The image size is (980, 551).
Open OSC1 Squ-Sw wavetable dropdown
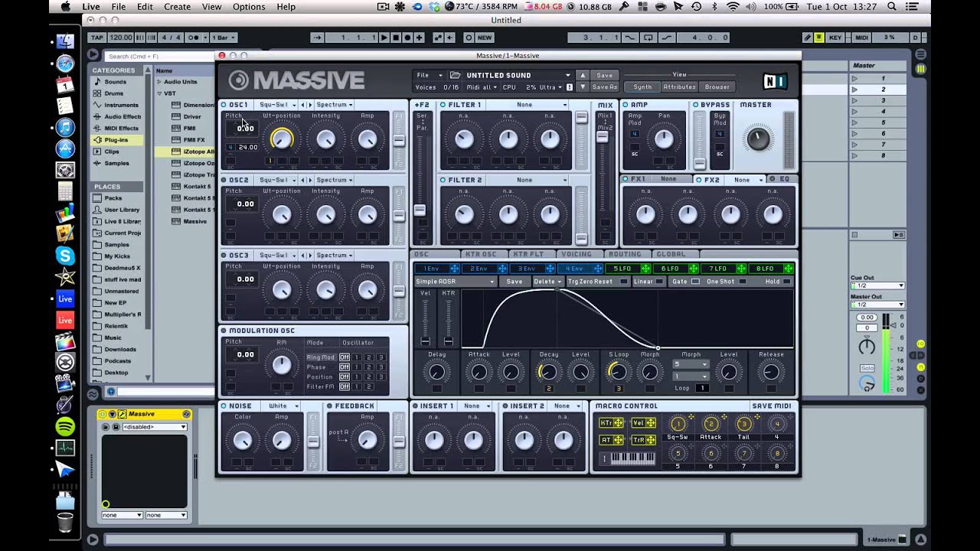tap(277, 105)
